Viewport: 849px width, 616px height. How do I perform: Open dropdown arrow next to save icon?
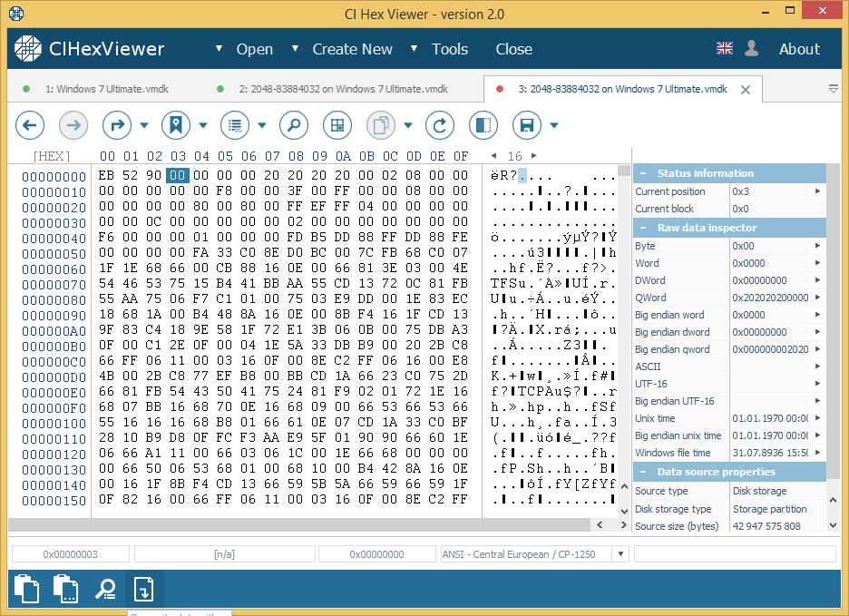click(554, 126)
